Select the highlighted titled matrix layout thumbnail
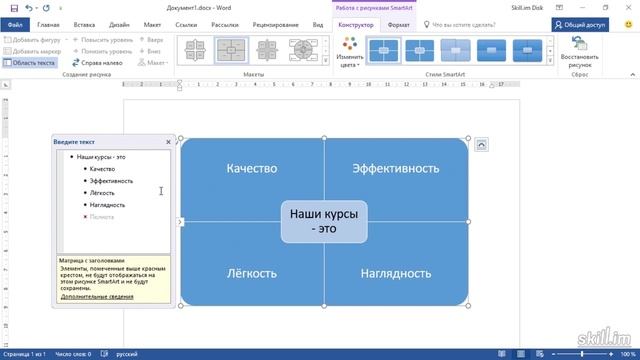640x360 pixels. click(231, 50)
